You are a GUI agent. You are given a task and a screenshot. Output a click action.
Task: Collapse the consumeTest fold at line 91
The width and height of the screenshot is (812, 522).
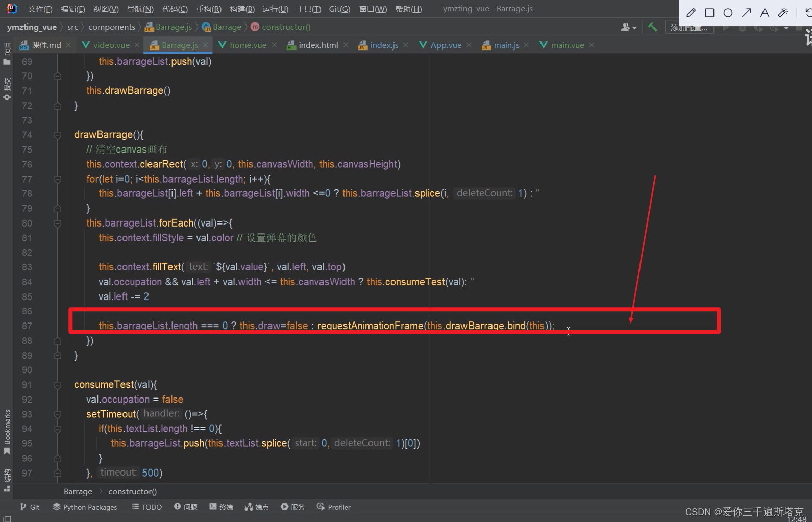(x=58, y=385)
